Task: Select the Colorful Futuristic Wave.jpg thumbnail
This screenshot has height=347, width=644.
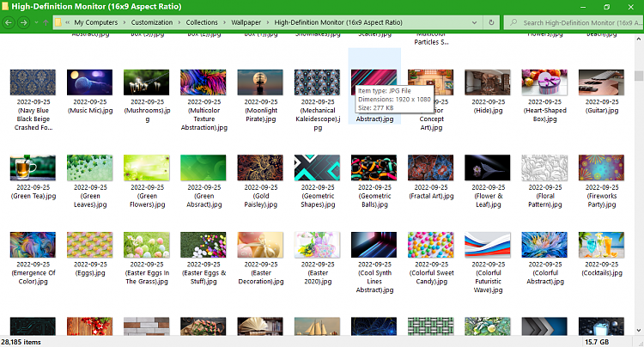Action: pos(488,245)
